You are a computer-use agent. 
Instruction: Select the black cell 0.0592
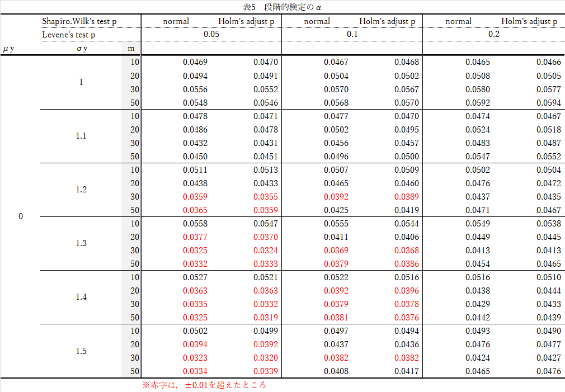(477, 103)
